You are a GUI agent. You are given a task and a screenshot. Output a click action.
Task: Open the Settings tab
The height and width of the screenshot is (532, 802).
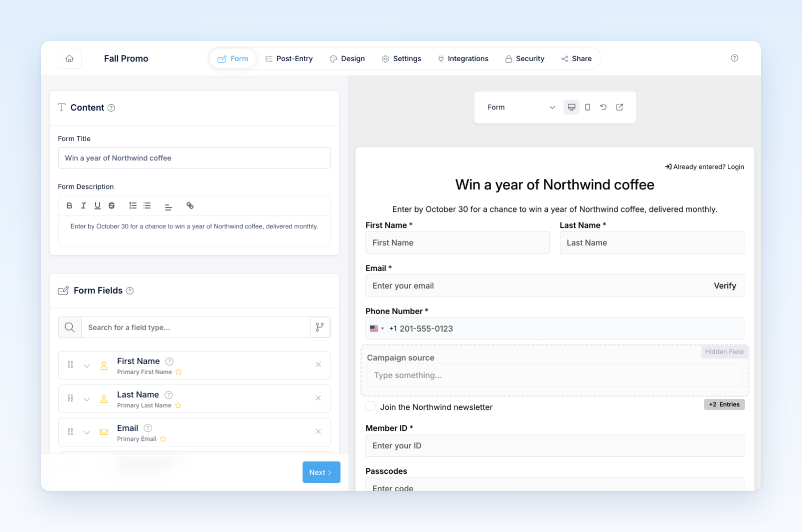(x=402, y=59)
